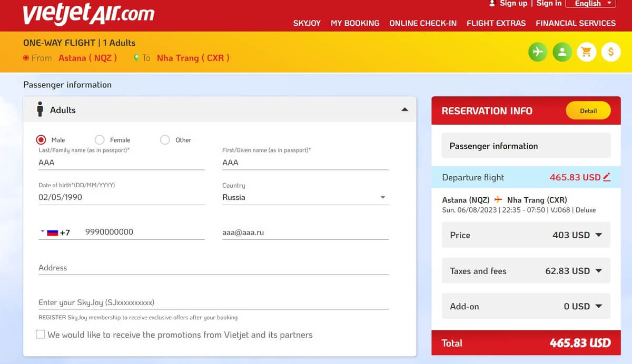Click the SkyJoy membership number field
Viewport: 632px width, 364px height.
[x=213, y=302]
